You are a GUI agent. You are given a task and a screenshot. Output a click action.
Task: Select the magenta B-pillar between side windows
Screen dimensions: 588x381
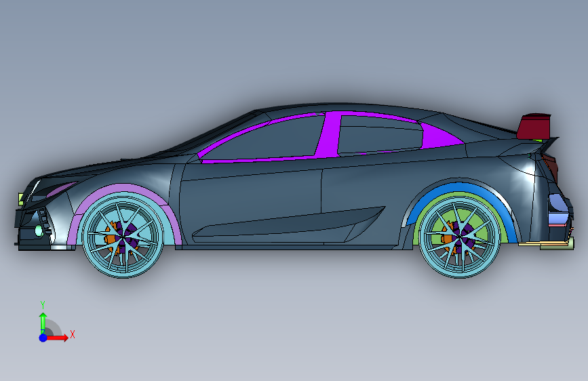pos(328,134)
